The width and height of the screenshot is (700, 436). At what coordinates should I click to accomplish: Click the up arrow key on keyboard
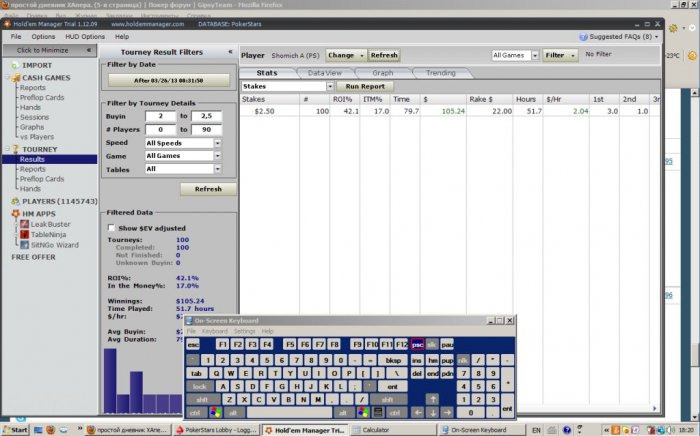click(432, 399)
